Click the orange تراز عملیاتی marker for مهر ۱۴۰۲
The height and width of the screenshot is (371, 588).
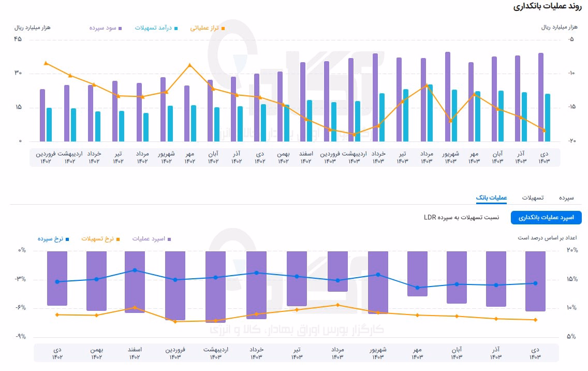(x=190, y=65)
